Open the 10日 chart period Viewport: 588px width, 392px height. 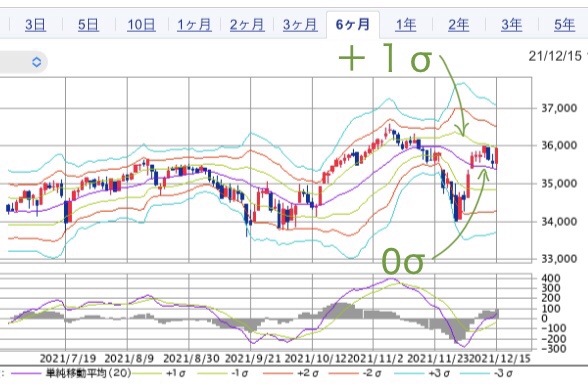point(141,25)
